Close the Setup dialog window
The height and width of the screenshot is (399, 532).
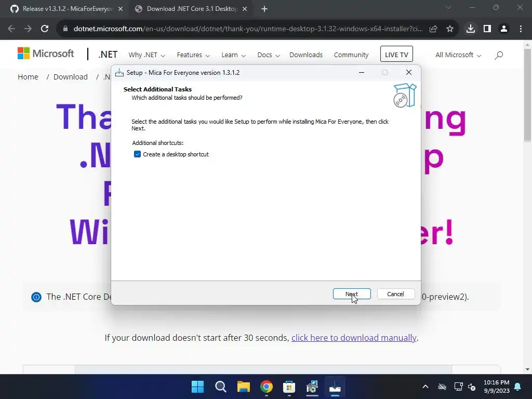(408, 72)
